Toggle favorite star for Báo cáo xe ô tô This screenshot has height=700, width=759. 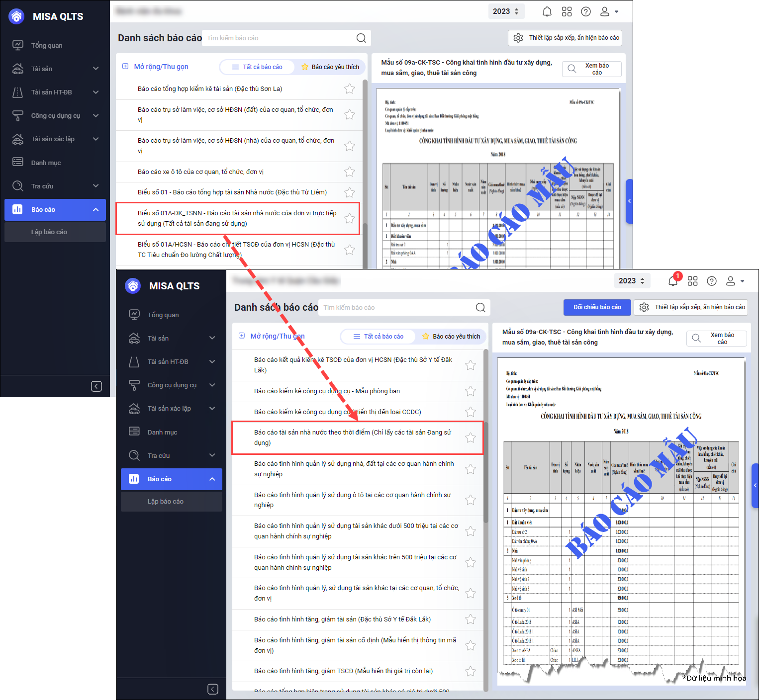(350, 172)
